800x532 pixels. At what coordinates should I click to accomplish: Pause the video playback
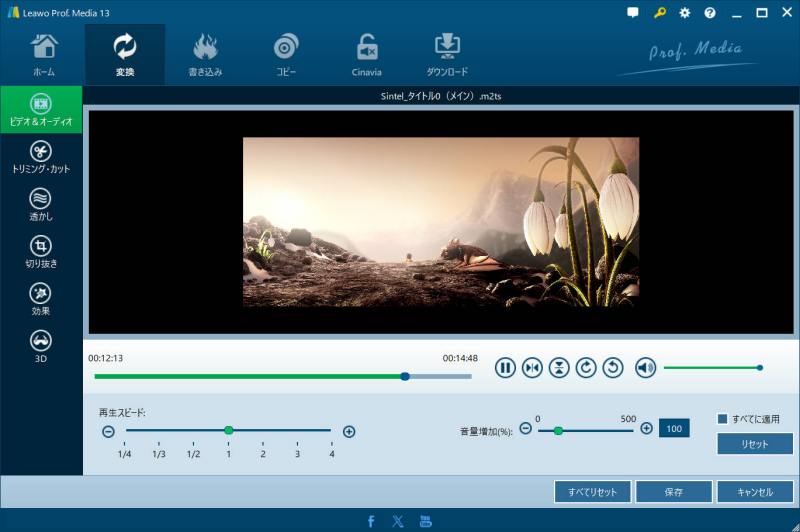(x=505, y=368)
